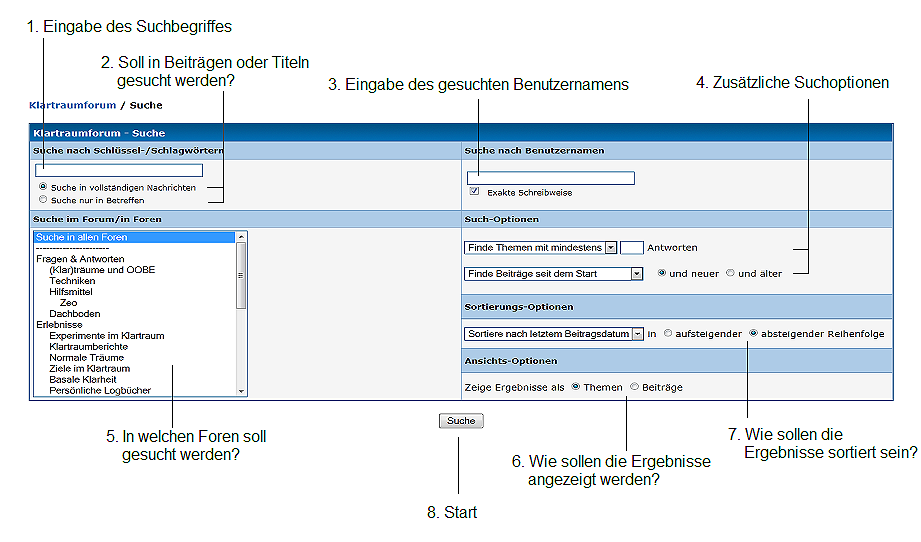Select 'Suche nur in Betreffen' radio option
921x542 pixels.
42,200
